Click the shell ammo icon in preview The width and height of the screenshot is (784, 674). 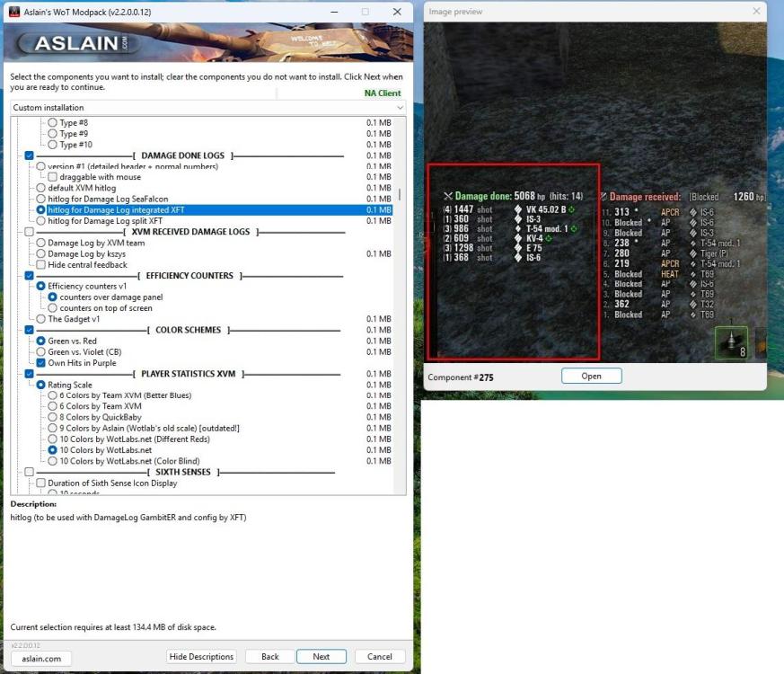tap(732, 342)
